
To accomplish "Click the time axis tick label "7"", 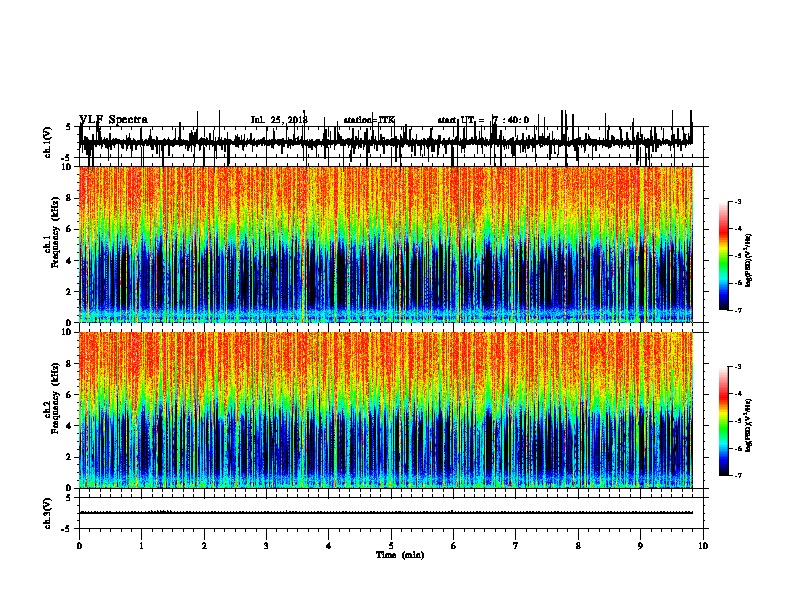I will click(516, 546).
